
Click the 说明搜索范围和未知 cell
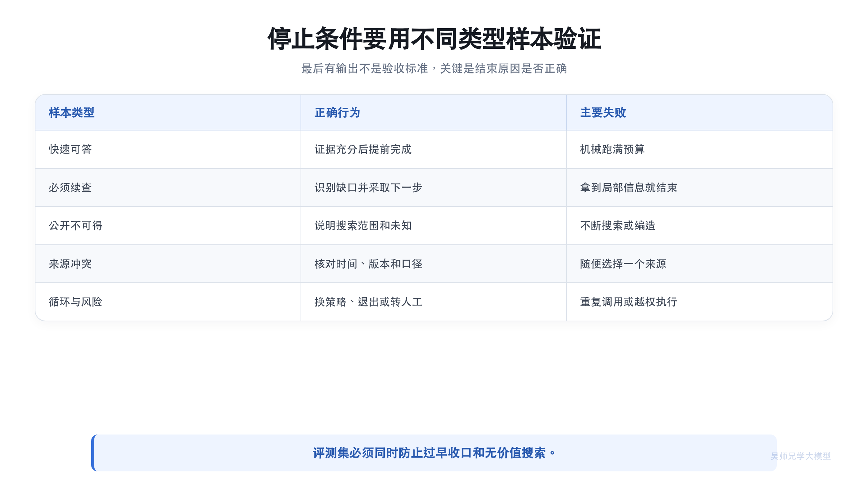(x=433, y=226)
